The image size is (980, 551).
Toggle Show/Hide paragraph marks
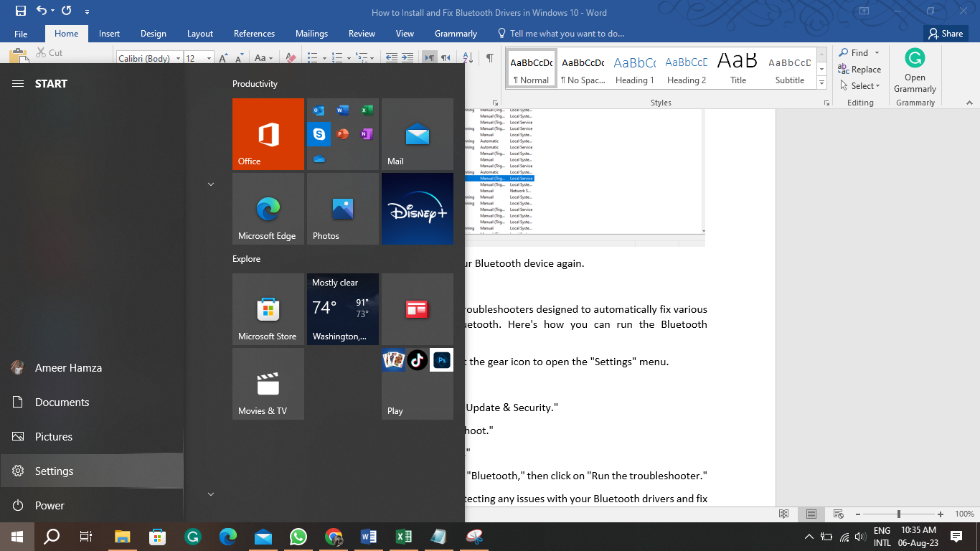489,58
